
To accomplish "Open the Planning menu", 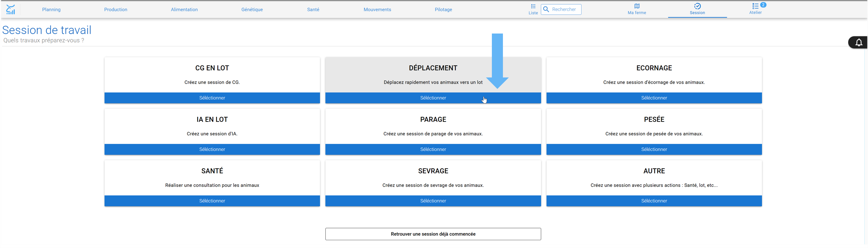I will coord(51,9).
